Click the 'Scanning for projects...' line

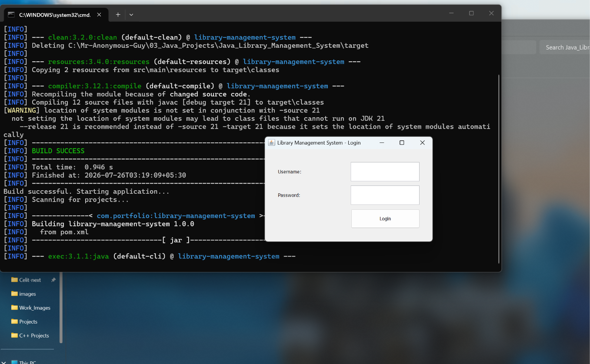pos(80,200)
